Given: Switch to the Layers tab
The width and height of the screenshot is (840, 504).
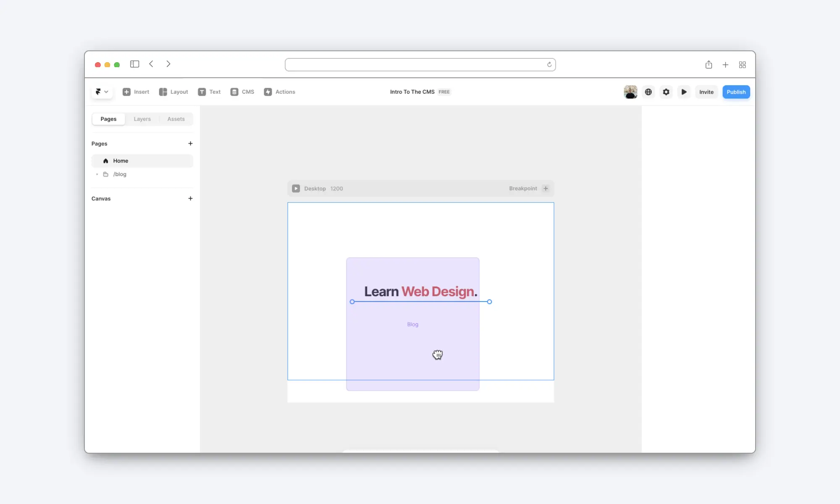Looking at the screenshot, I should [x=142, y=119].
